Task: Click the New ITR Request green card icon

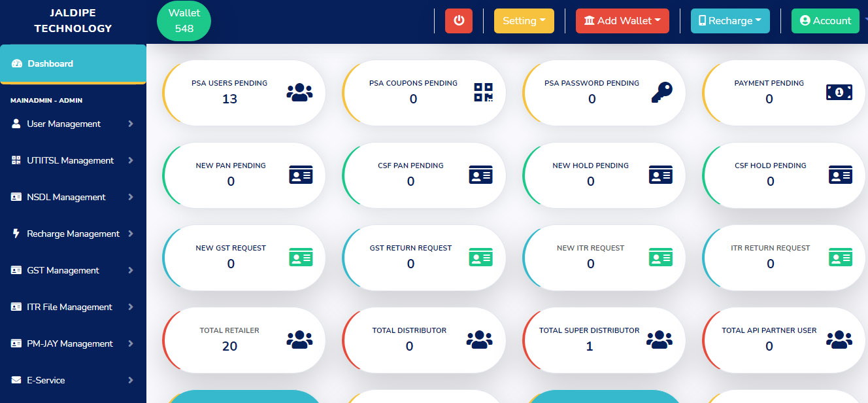Action: [x=660, y=257]
